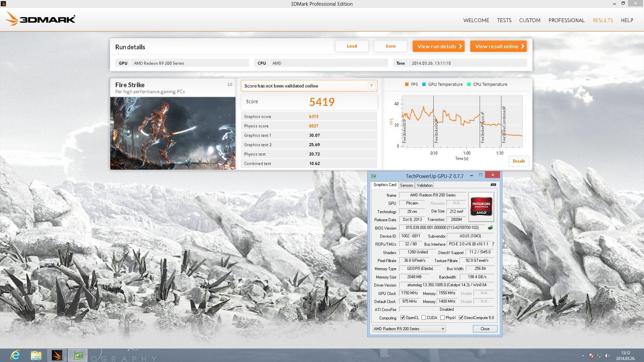The width and height of the screenshot is (644, 362).
Task: Toggle the CUDA checkbox in GPU-Z
Action: (x=424, y=318)
